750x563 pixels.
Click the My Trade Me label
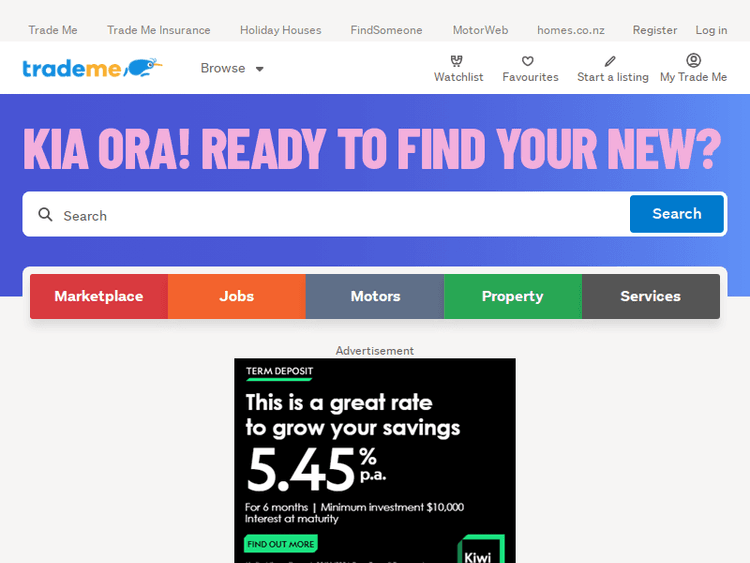coord(694,77)
